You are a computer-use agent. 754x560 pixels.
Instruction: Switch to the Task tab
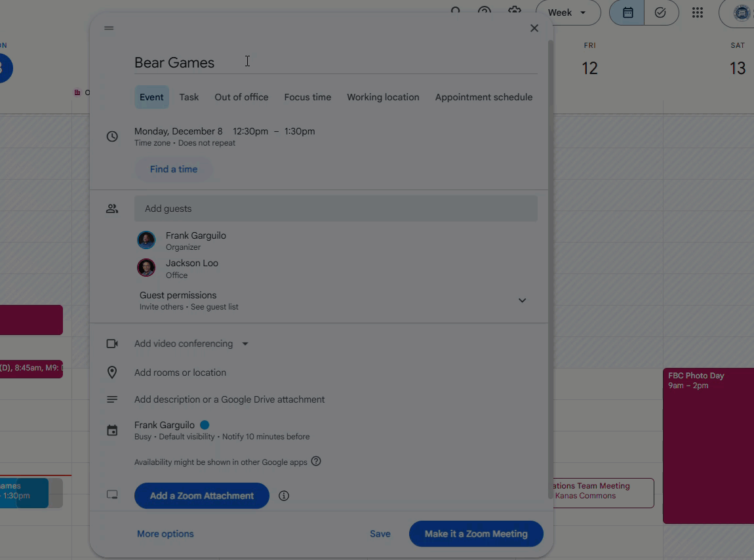click(189, 97)
